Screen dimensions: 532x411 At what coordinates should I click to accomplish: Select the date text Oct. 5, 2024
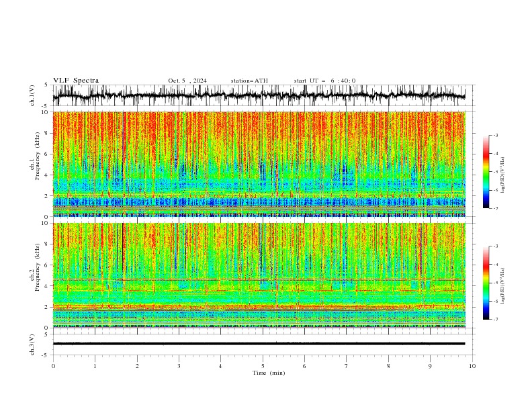[x=187, y=81]
